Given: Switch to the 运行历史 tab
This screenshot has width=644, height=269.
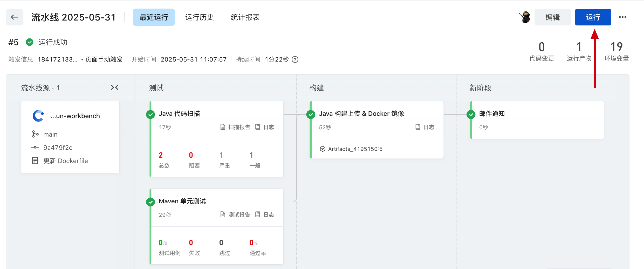Looking at the screenshot, I should click(x=200, y=17).
